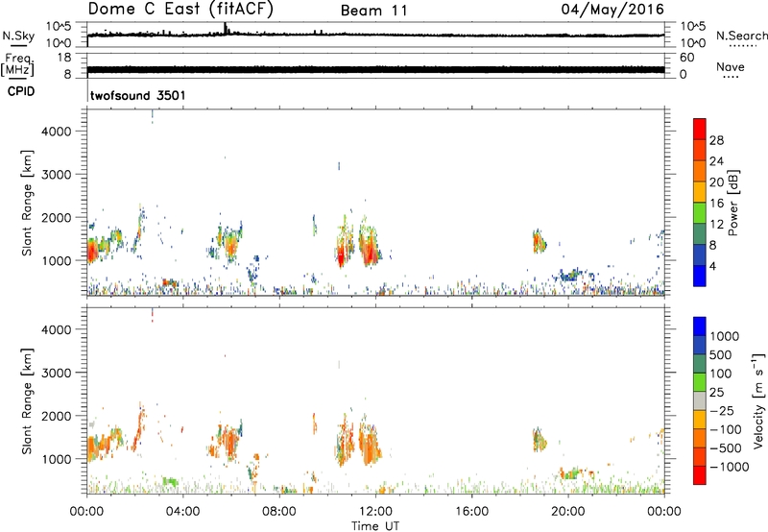768x532 pixels.
Task: Click the echo cluster near 18:40 in velocity panel
Action: pos(540,440)
